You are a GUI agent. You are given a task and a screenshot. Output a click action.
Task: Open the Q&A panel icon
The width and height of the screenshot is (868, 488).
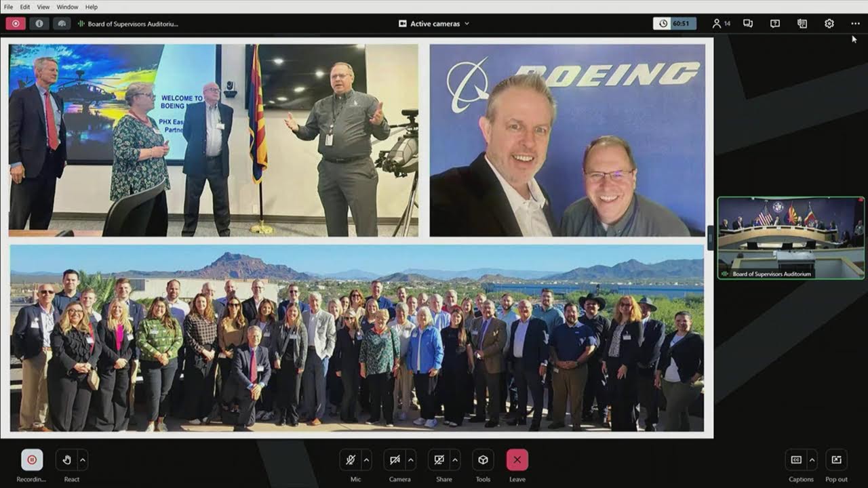775,24
